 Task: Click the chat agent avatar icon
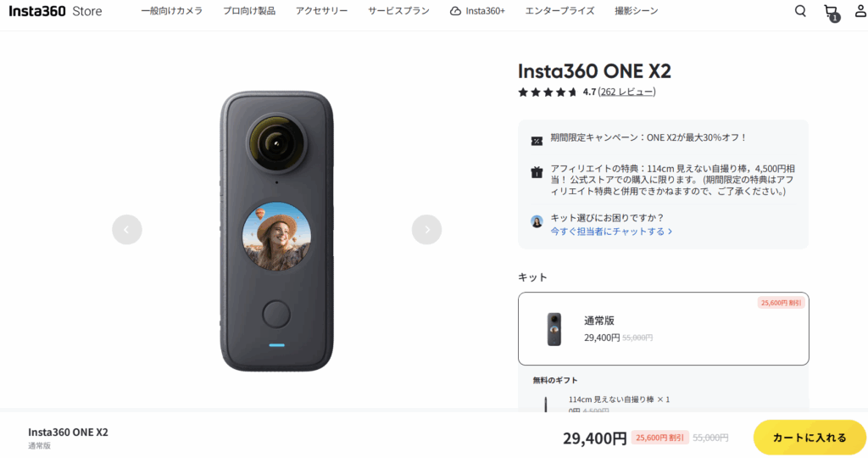point(537,221)
